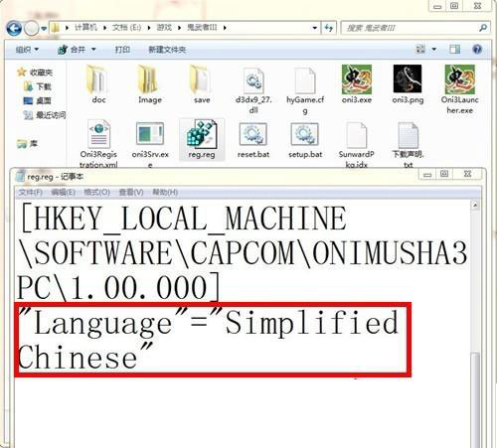Go back with the Explorer back arrow
Viewport: 497px width, 448px height.
(14, 28)
